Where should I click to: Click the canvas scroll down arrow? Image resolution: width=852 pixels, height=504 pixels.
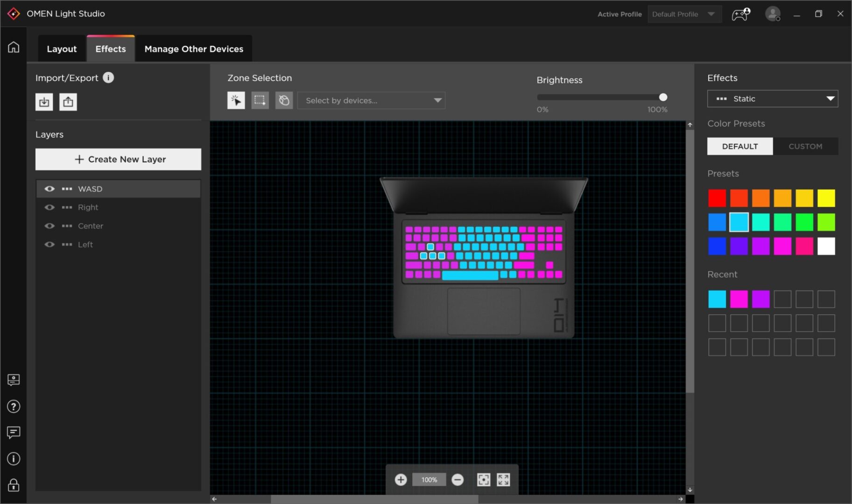click(x=690, y=490)
